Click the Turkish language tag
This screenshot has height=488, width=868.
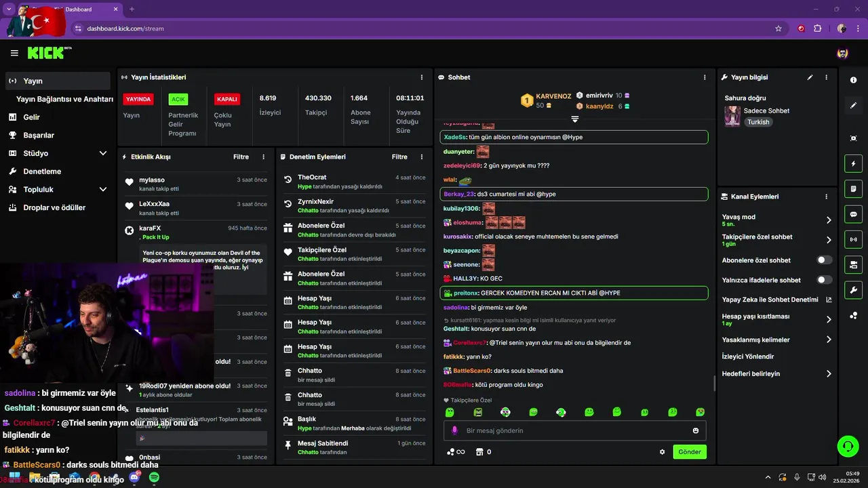758,122
